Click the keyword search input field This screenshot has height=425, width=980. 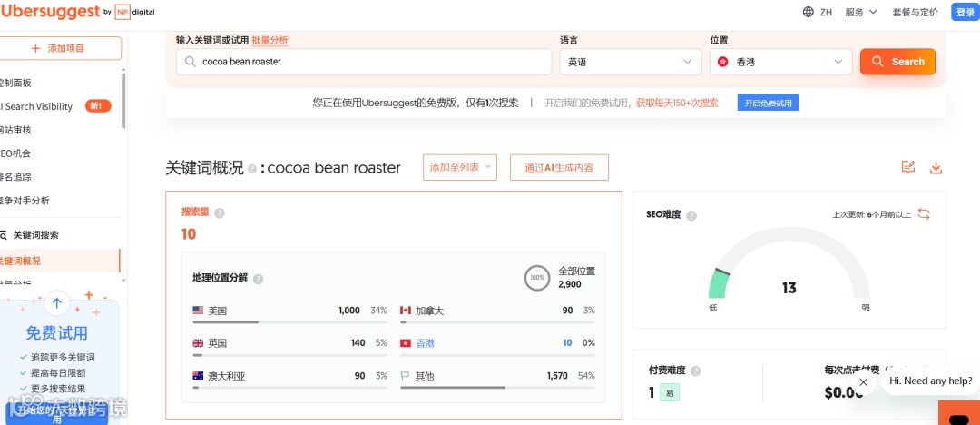364,62
